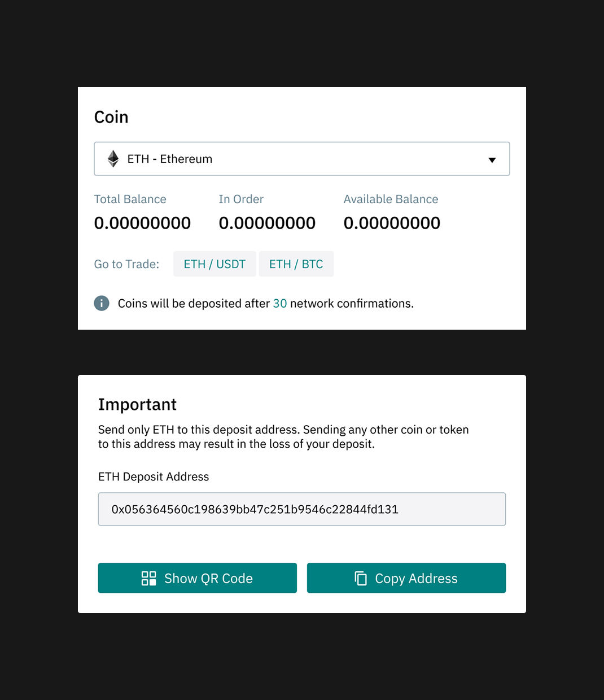
Task: Click the In Order amount
Action: coord(267,223)
